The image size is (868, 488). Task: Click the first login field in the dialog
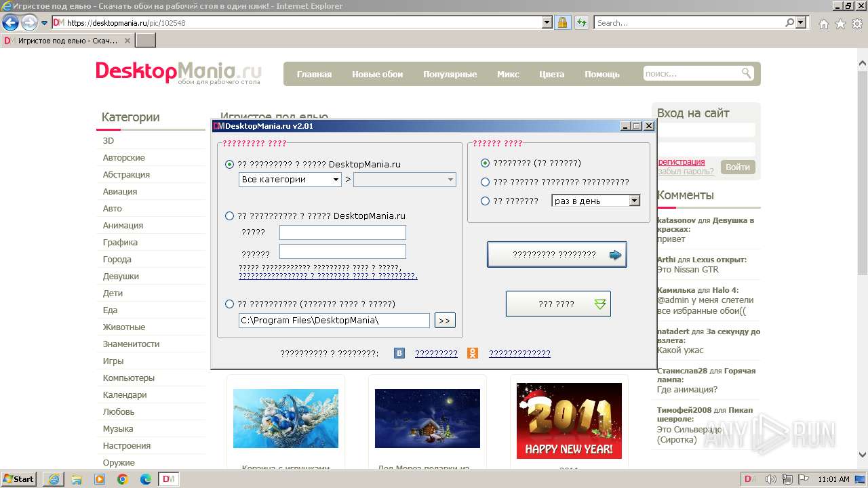click(342, 232)
